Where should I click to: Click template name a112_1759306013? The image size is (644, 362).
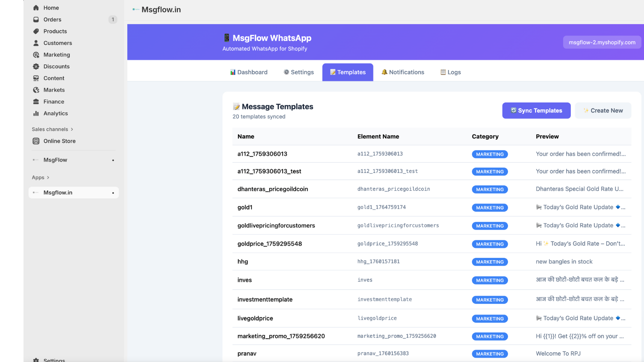click(x=262, y=154)
